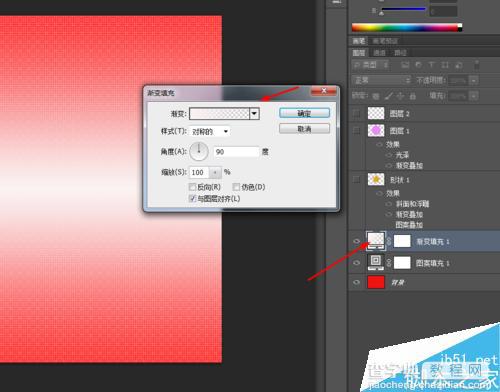Hide the 渐变填充 1 layer eye

356,241
